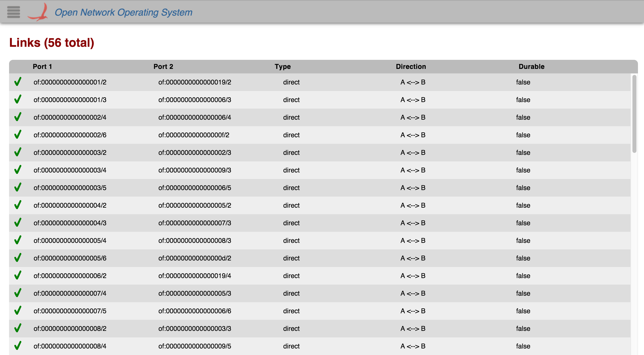This screenshot has height=355, width=644.
Task: Click Links (56 total) heading
Action: 52,43
